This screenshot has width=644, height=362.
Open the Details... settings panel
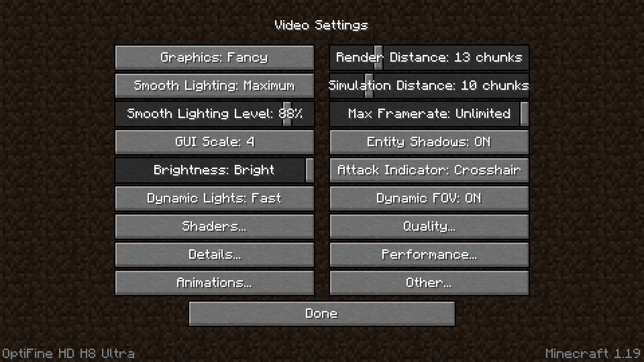(215, 254)
